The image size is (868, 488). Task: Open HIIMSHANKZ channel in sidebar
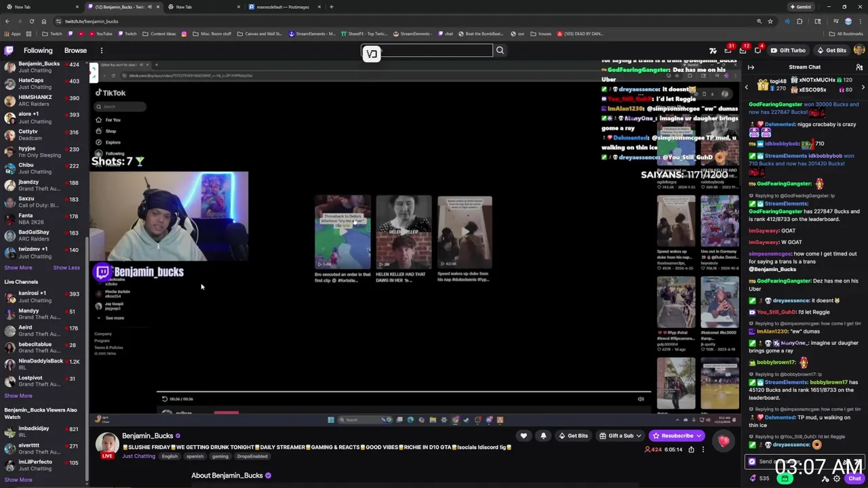42,100
